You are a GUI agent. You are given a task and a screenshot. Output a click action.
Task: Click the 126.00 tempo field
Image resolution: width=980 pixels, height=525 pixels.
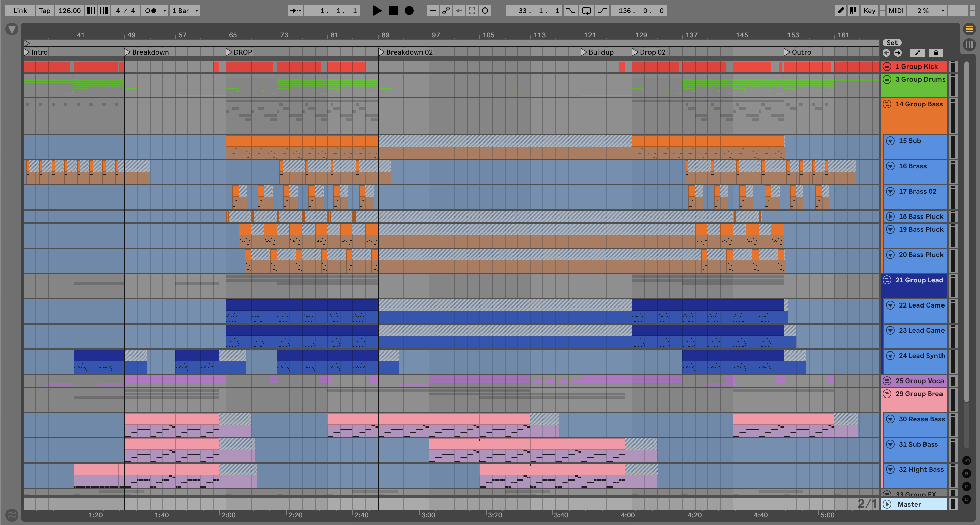pyautogui.click(x=70, y=11)
